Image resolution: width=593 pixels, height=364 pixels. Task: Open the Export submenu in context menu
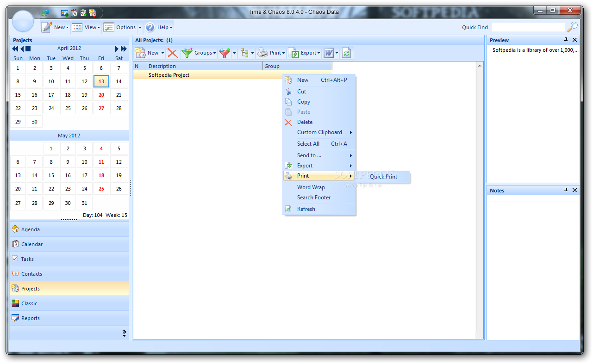tap(319, 166)
